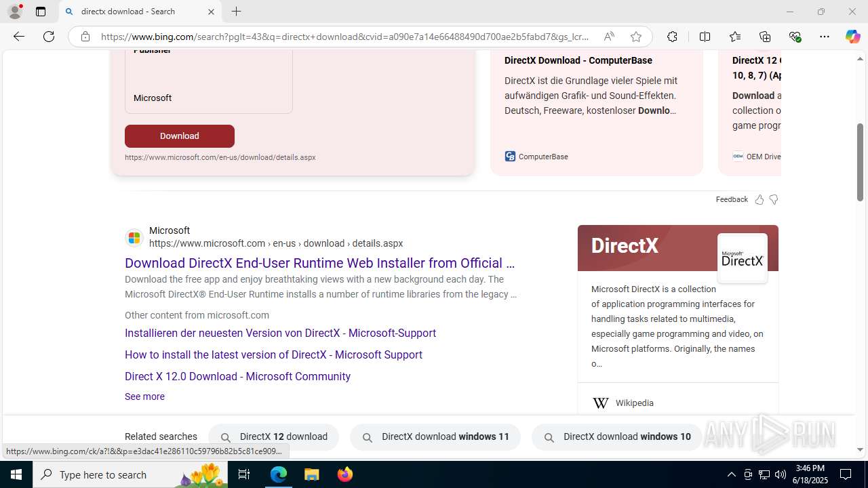Viewport: 868px width, 488px height.
Task: Activate Read aloud icon in address bar
Action: tap(609, 37)
